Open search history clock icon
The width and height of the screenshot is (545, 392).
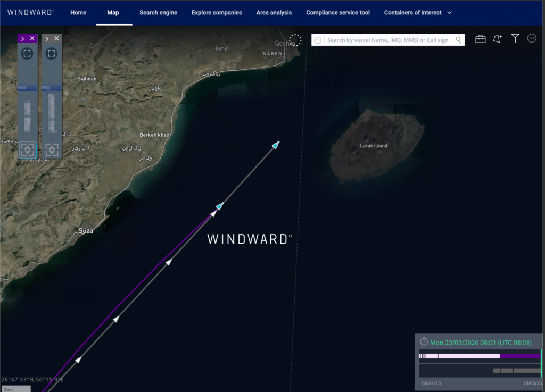318,40
